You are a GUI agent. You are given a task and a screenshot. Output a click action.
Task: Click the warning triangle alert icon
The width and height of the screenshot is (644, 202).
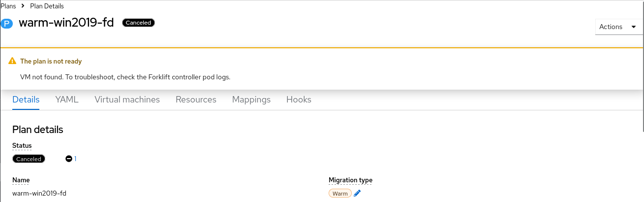pyautogui.click(x=12, y=62)
